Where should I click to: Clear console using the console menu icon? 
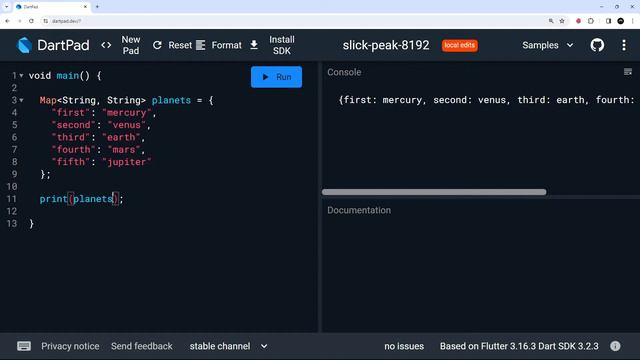(x=628, y=72)
